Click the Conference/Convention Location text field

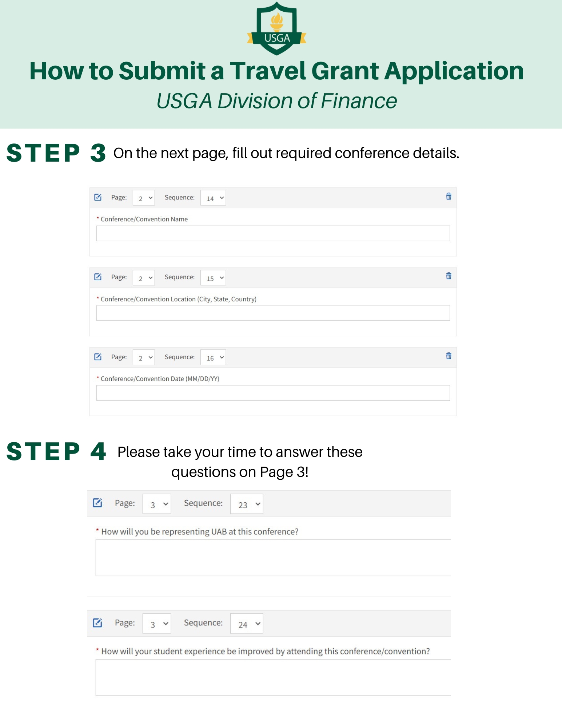coord(273,313)
